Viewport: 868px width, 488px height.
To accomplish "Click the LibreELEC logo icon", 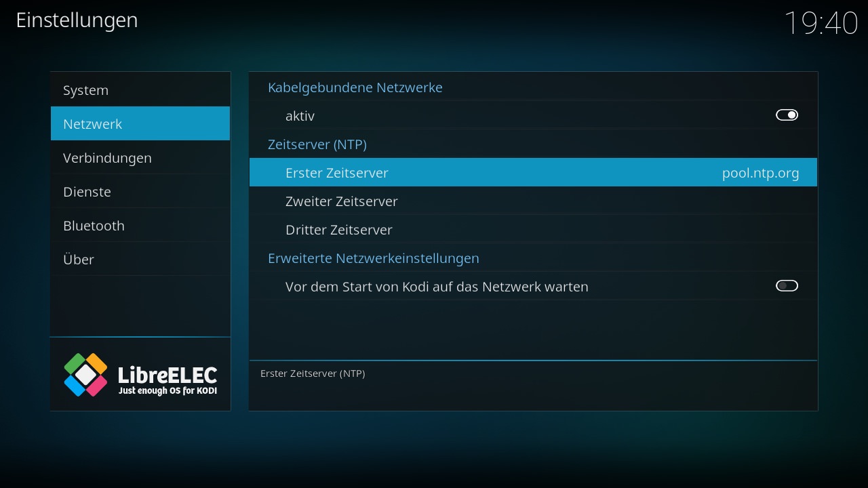I will coord(85,374).
